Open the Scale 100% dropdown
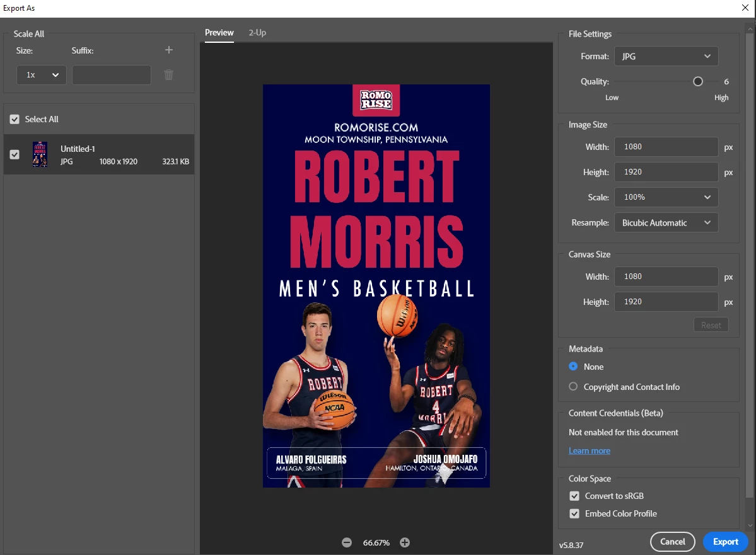Viewport: 756px width, 555px height. [x=666, y=197]
